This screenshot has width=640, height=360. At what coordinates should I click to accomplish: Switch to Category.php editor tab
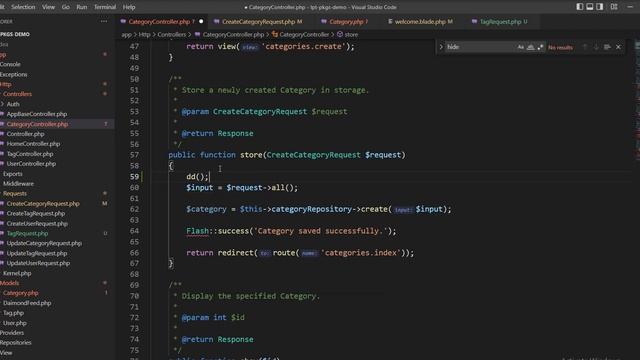tap(346, 22)
